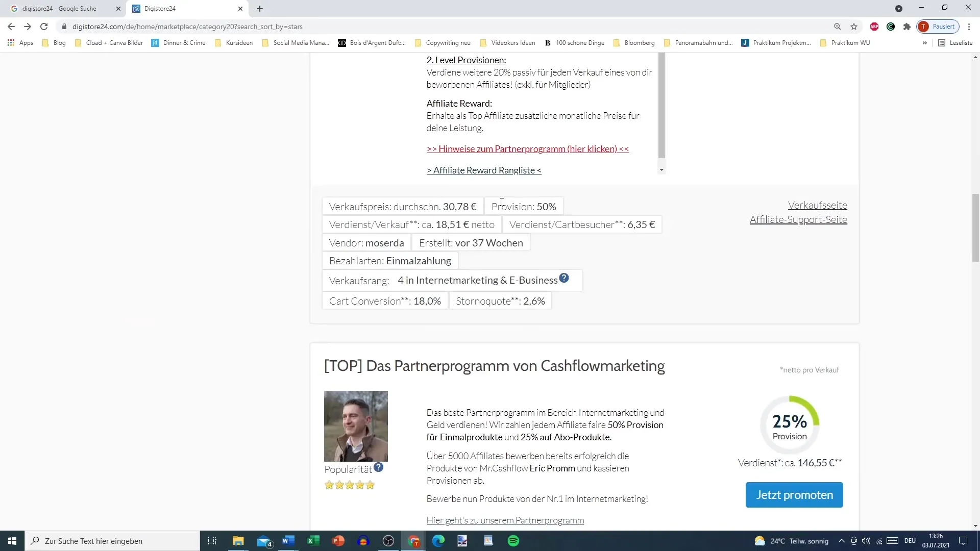Close the Google Suche tab
Image resolution: width=980 pixels, height=551 pixels.
point(118,9)
